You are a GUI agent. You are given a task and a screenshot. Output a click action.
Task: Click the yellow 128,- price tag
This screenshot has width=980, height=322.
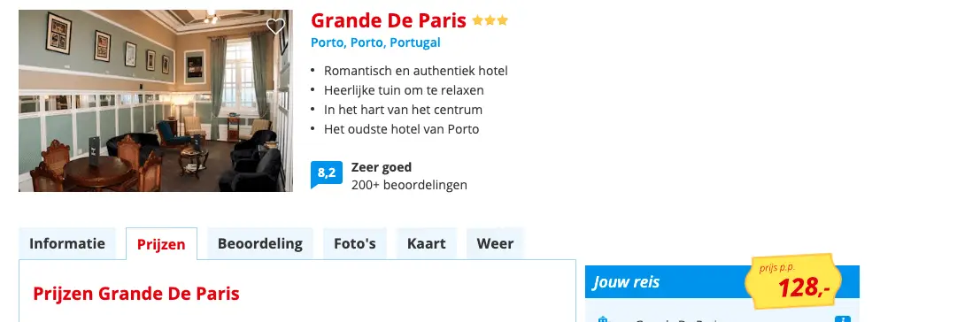click(x=793, y=281)
